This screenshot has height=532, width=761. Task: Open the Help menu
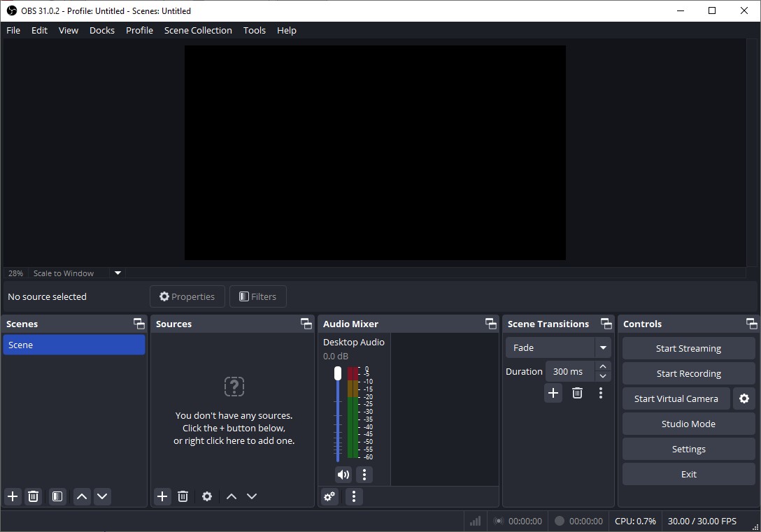(x=286, y=30)
